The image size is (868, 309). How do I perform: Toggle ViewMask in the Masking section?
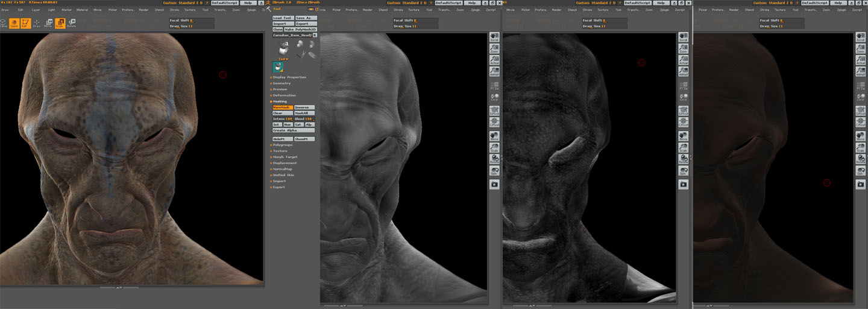click(x=282, y=107)
